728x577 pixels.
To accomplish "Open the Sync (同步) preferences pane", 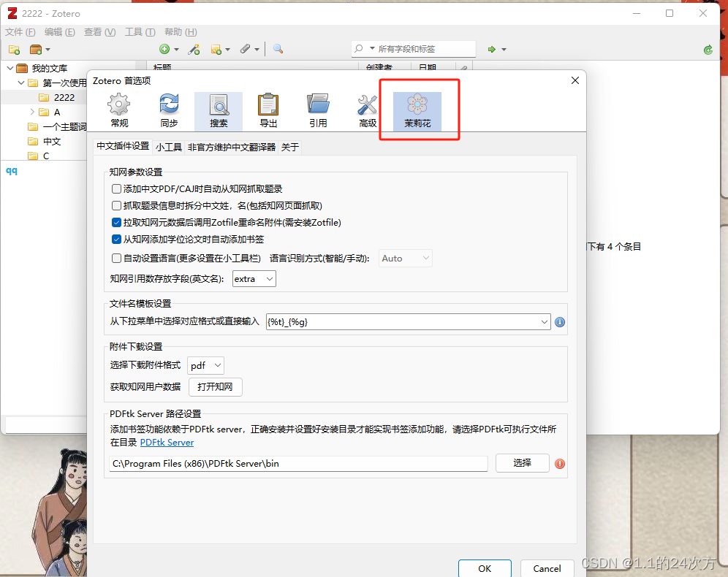I will pyautogui.click(x=169, y=110).
